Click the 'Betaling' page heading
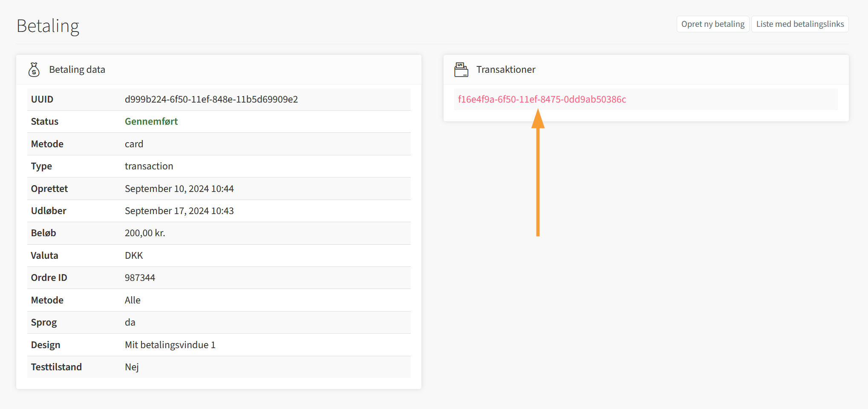Viewport: 868px width, 409px height. (x=48, y=26)
